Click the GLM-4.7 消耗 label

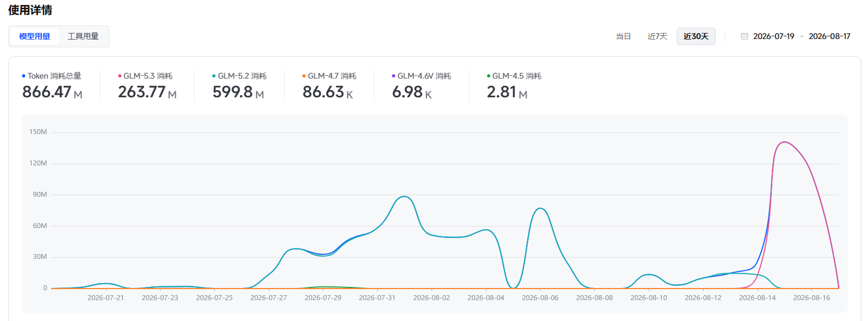(332, 76)
